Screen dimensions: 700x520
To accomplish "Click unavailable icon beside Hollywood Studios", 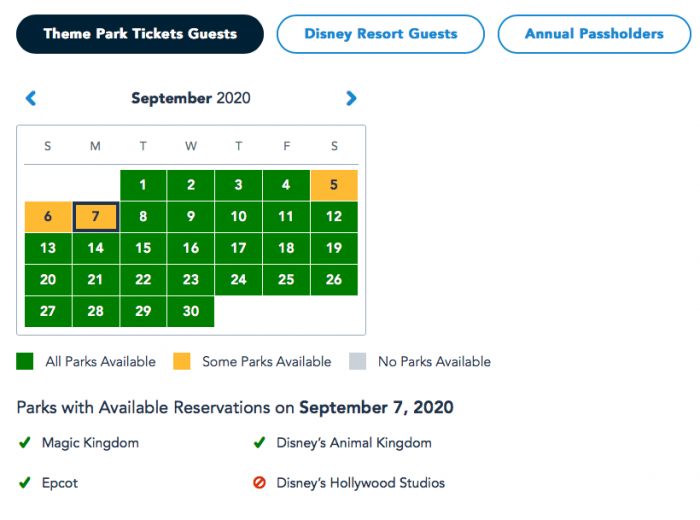I will pos(259,483).
